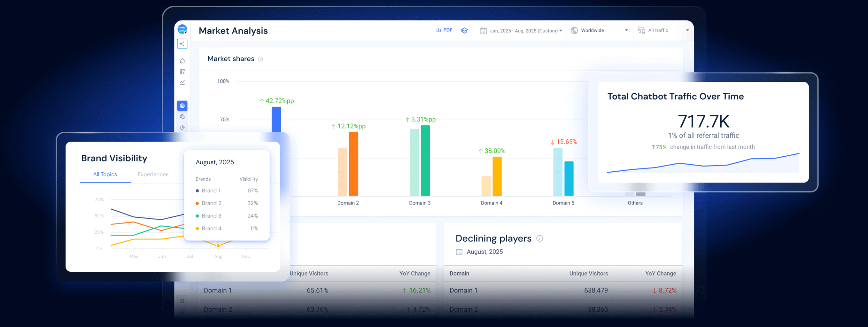The width and height of the screenshot is (868, 327).
Task: Click the website logo avatar in sidebar
Action: 182,30
